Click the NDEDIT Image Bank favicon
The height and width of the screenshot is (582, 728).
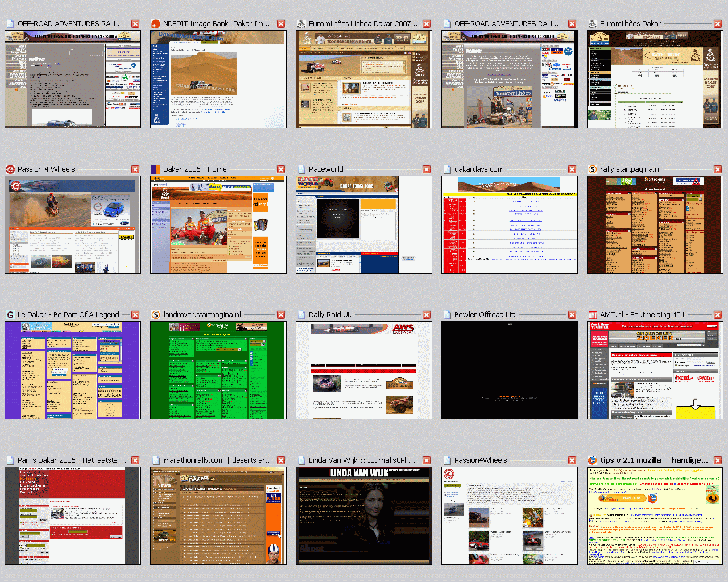pos(156,24)
